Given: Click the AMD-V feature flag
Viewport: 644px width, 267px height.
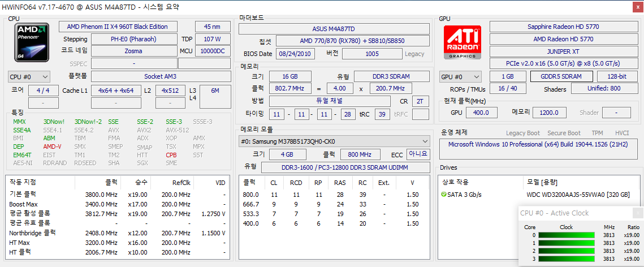Looking at the screenshot, I should (52, 147).
